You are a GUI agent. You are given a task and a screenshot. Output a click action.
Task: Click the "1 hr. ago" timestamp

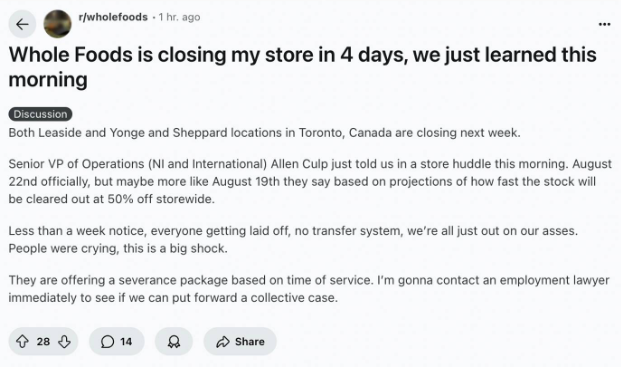179,17
